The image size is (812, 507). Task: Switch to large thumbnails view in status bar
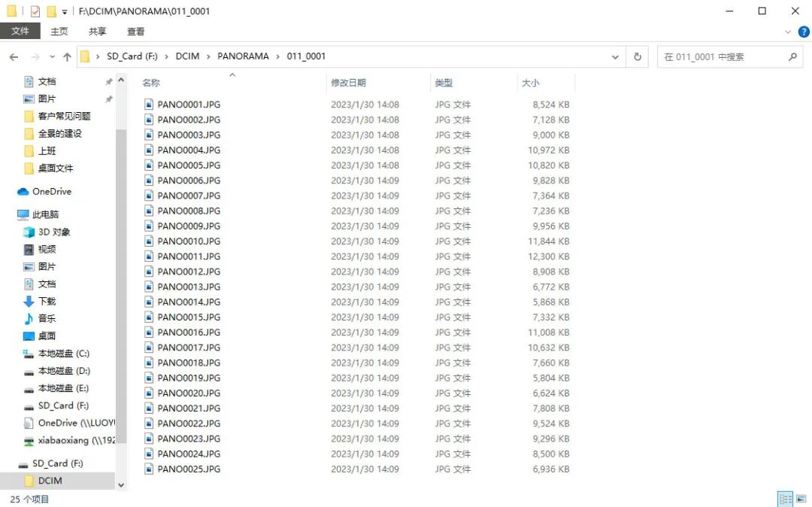[801, 499]
